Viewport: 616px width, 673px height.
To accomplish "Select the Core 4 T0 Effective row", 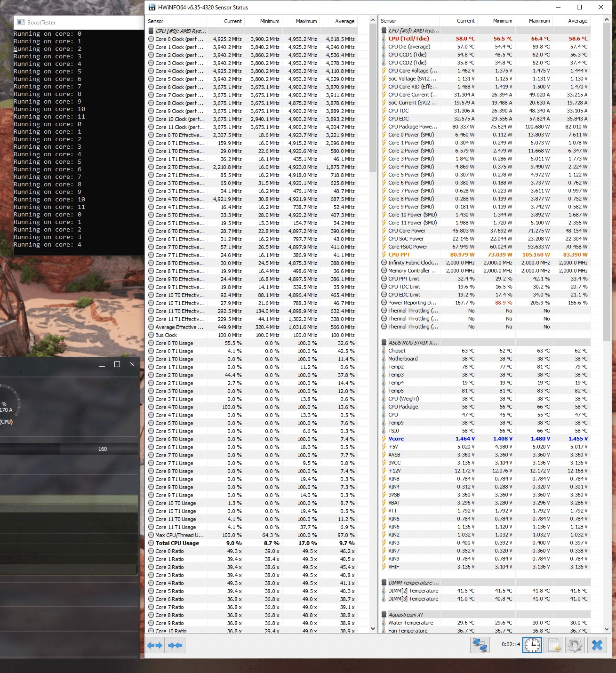I will 252,199.
